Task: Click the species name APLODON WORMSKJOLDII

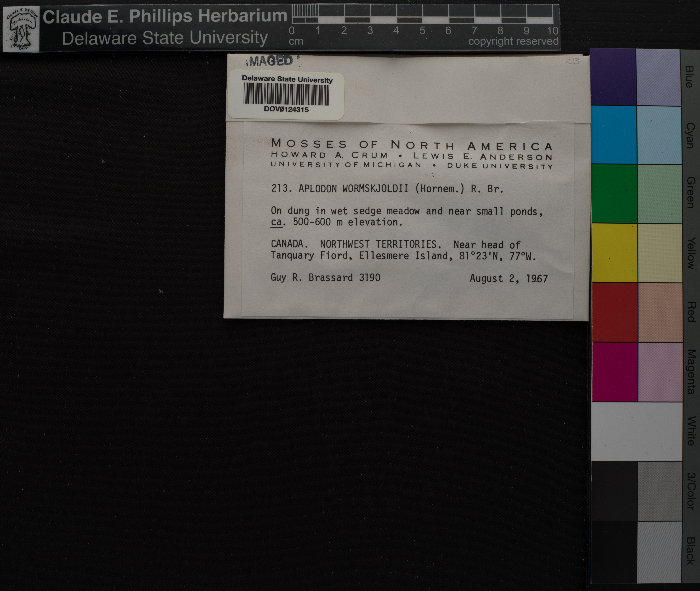Action: (353, 189)
